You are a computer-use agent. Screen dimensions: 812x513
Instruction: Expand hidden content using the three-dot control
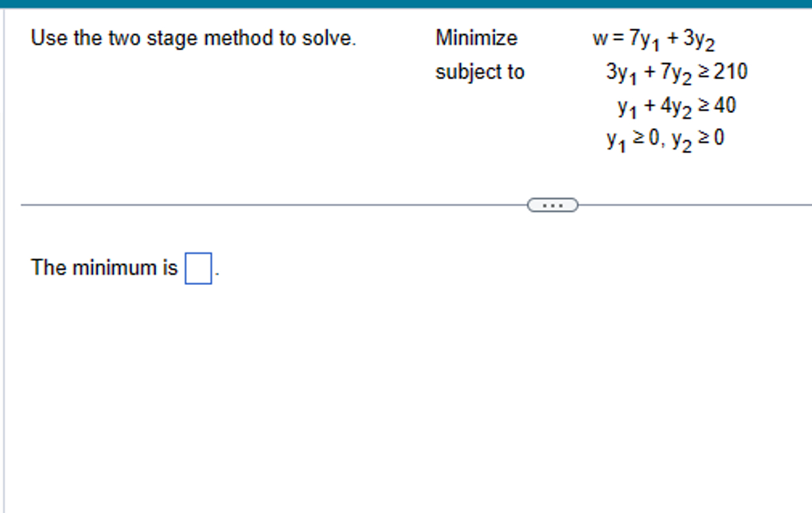pyautogui.click(x=553, y=204)
